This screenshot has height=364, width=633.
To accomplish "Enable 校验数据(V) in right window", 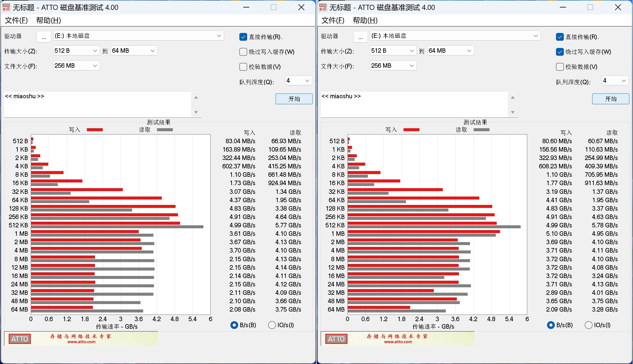I will click(560, 67).
